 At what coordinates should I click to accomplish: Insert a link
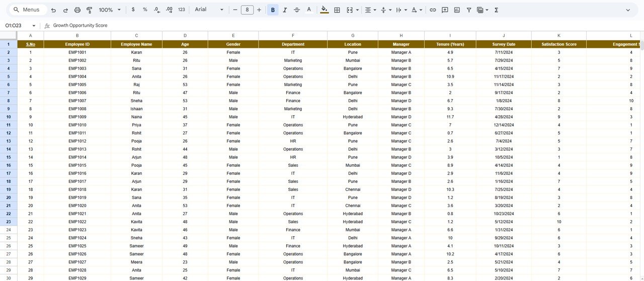coord(433,10)
